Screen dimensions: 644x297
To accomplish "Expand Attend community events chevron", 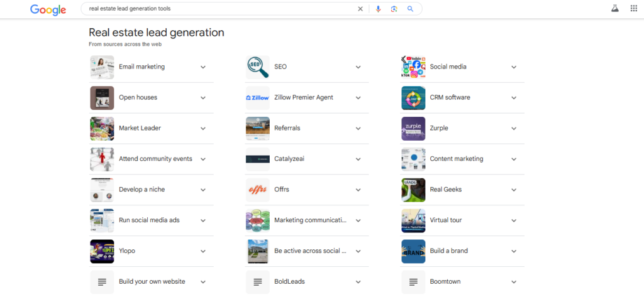I will [203, 159].
